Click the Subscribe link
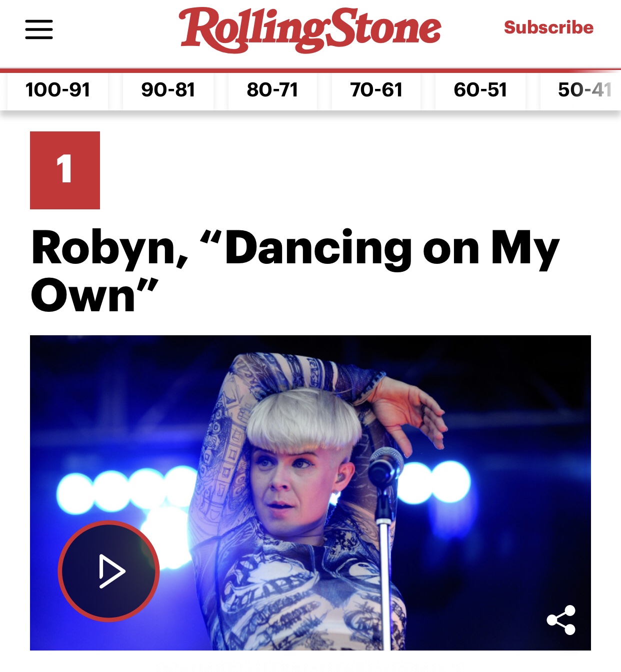 [x=548, y=27]
